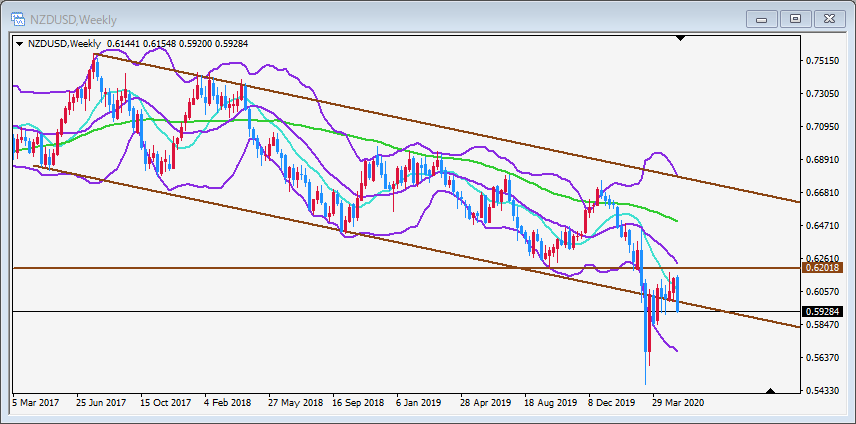Screen dimensions: 856x424
Task: Select the 0.62018 horizontal line price label
Action: point(824,268)
